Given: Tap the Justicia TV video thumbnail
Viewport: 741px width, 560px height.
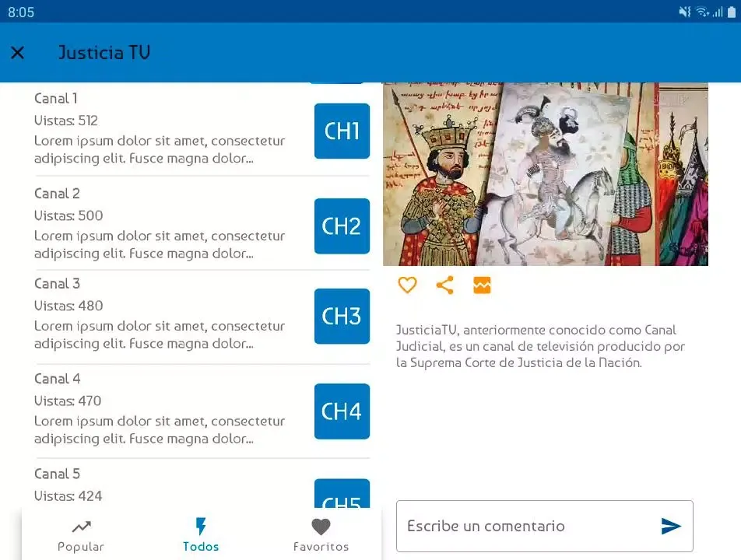Looking at the screenshot, I should click(x=545, y=174).
